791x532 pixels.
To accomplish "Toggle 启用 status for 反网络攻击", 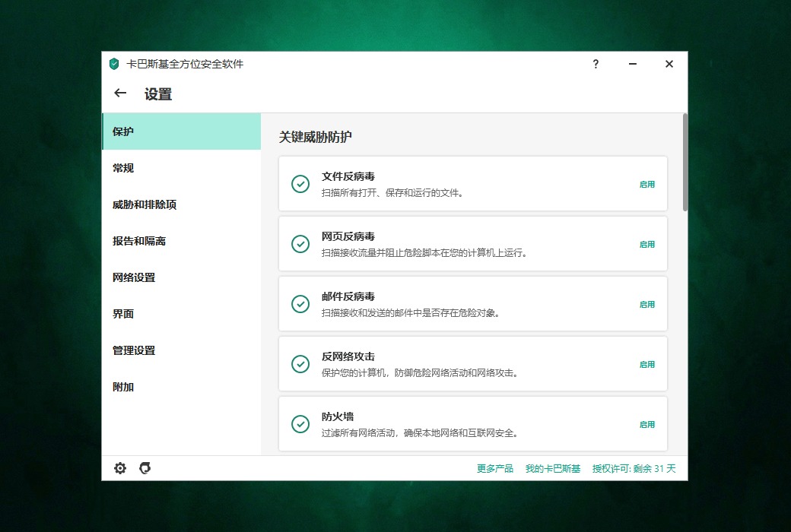I will point(646,365).
